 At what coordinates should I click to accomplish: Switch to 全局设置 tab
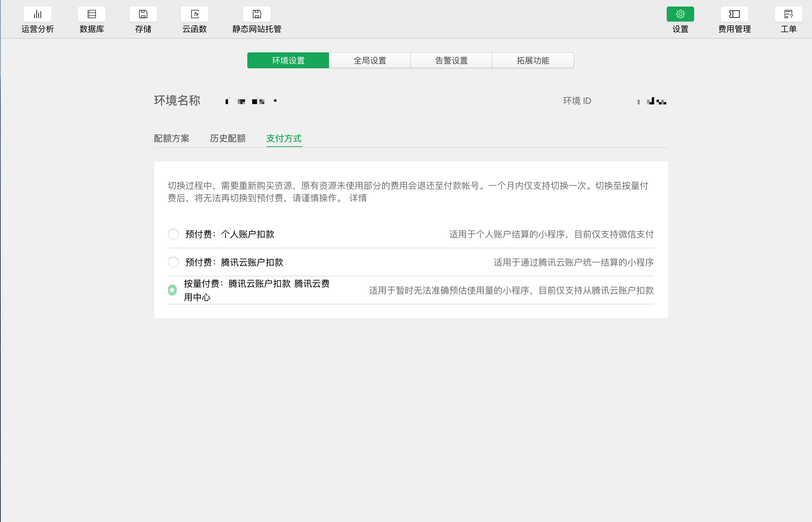370,61
